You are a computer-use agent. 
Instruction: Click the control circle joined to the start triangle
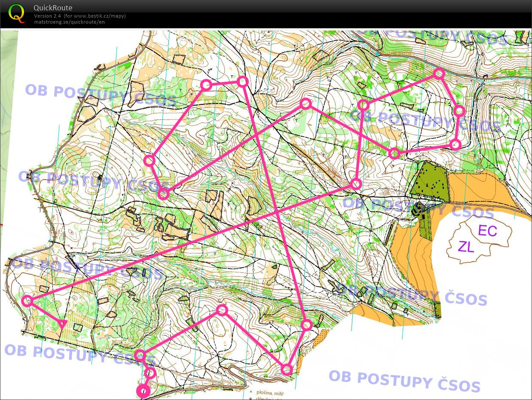(28, 301)
